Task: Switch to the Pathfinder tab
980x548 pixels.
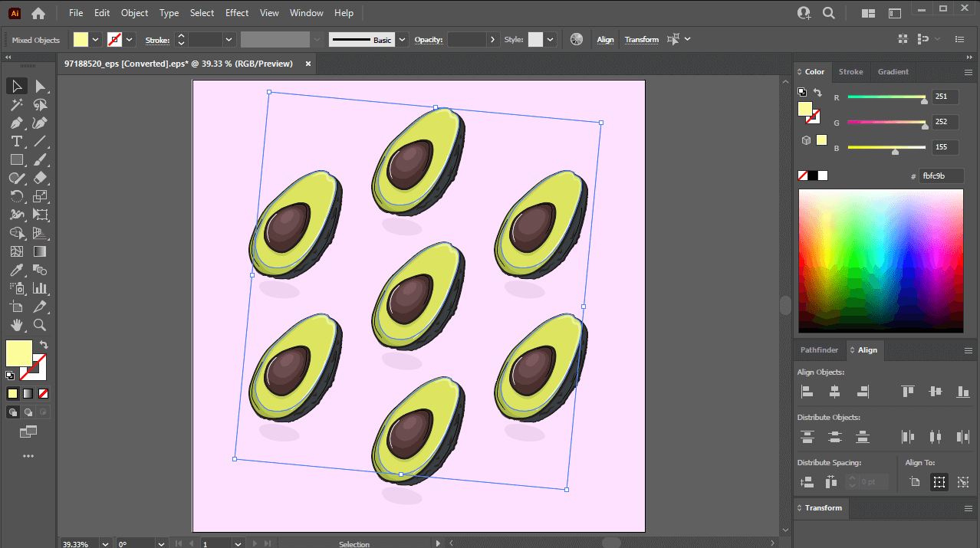Action: point(820,350)
